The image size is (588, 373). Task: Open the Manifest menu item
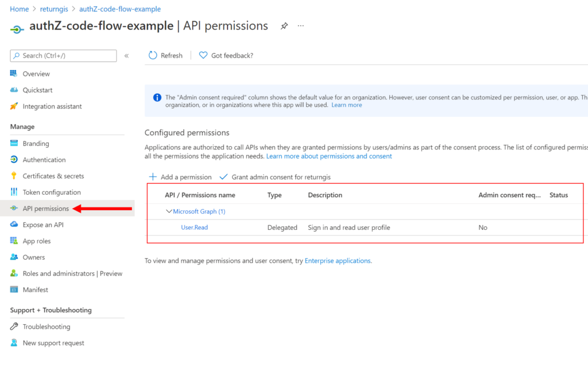tap(35, 290)
